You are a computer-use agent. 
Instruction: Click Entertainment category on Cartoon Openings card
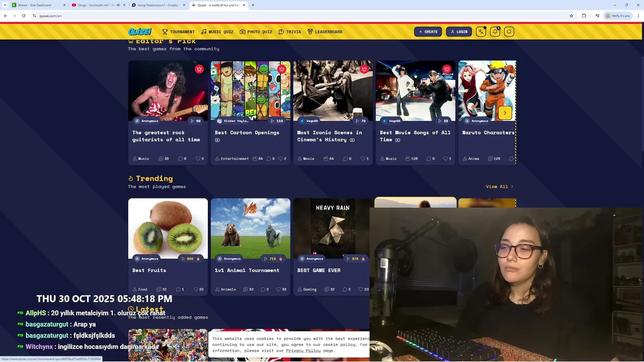(x=232, y=158)
